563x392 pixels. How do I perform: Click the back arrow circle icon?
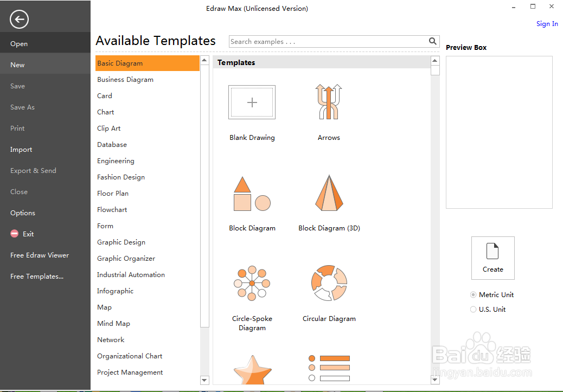tap(19, 19)
